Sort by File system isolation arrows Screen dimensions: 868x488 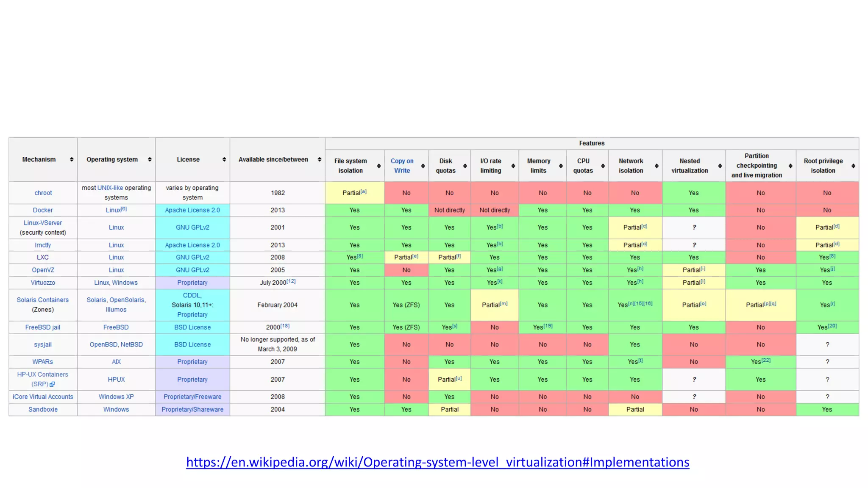click(379, 166)
